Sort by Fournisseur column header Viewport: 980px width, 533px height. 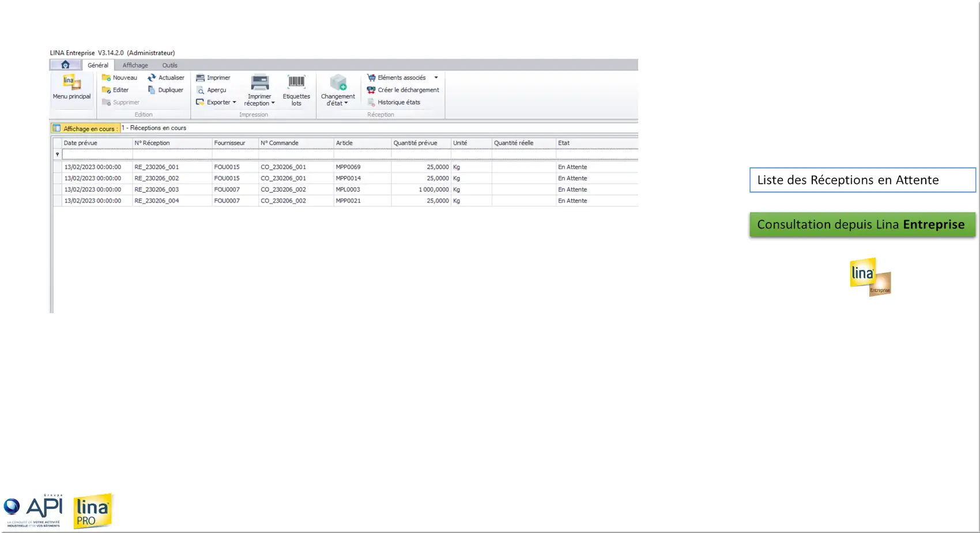coord(235,143)
